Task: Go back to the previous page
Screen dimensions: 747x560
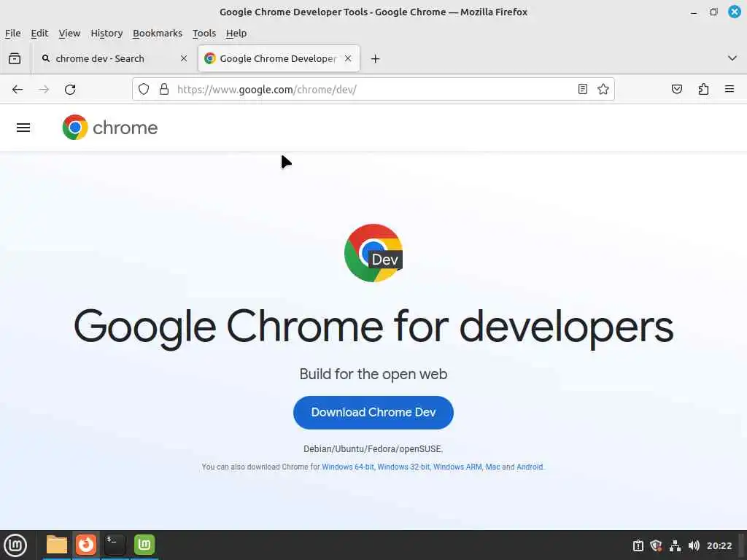Action: point(18,90)
